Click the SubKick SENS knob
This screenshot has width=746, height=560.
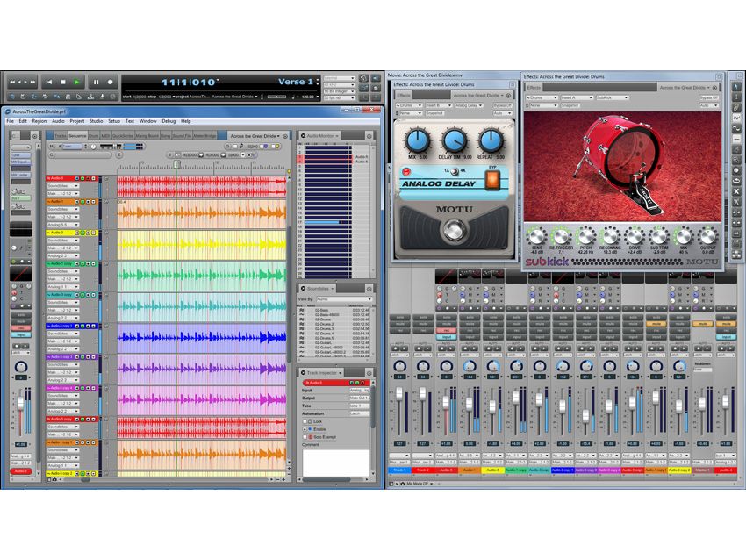coord(536,236)
